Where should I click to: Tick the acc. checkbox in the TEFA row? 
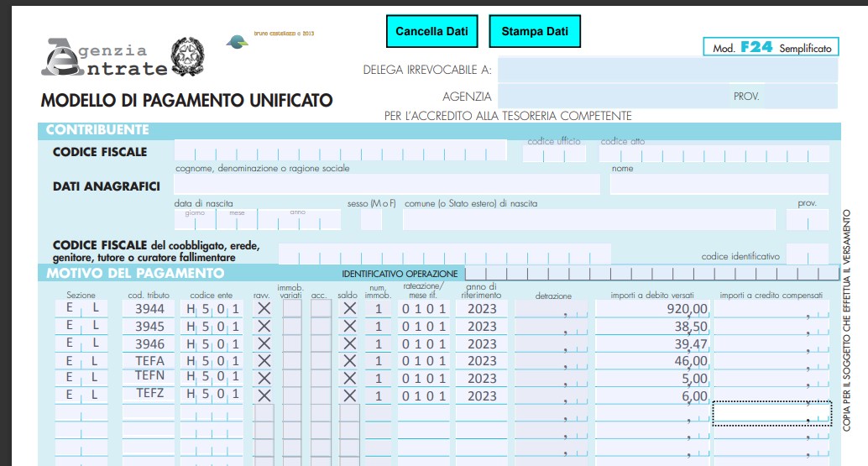click(x=321, y=361)
